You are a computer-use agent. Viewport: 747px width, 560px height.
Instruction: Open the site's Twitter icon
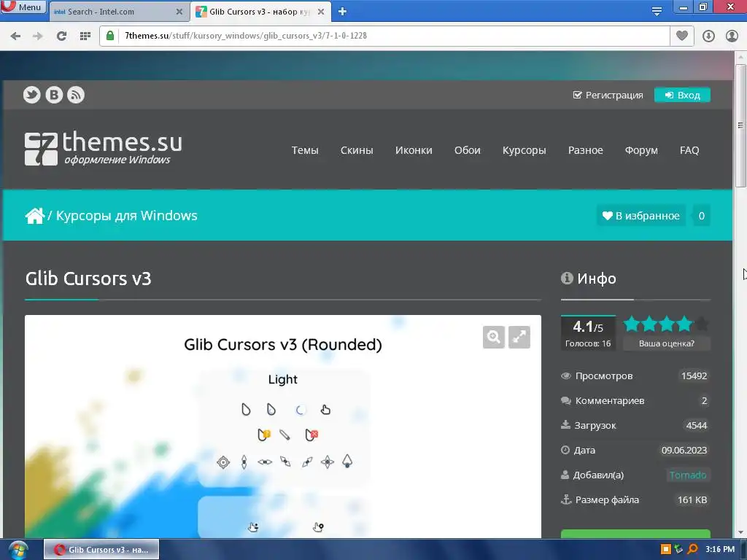32,95
